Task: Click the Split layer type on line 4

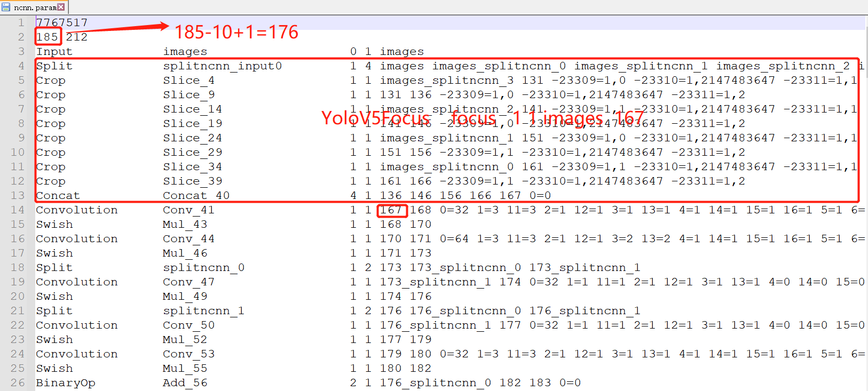Action: click(x=54, y=66)
